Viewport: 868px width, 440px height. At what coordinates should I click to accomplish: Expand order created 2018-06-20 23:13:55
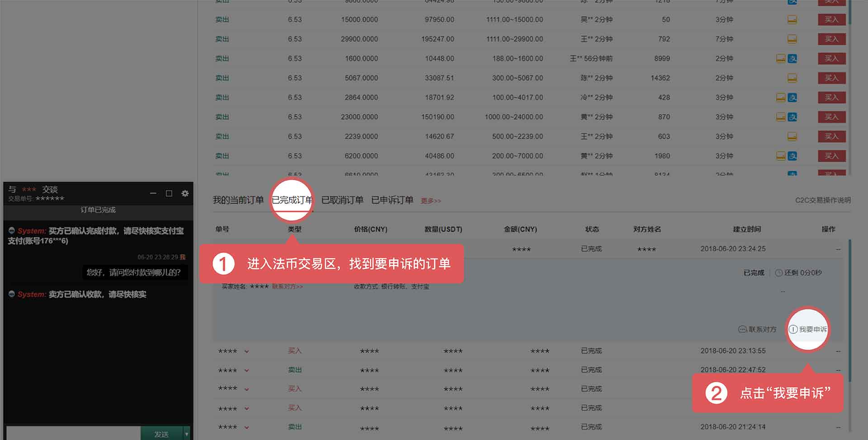(246, 351)
